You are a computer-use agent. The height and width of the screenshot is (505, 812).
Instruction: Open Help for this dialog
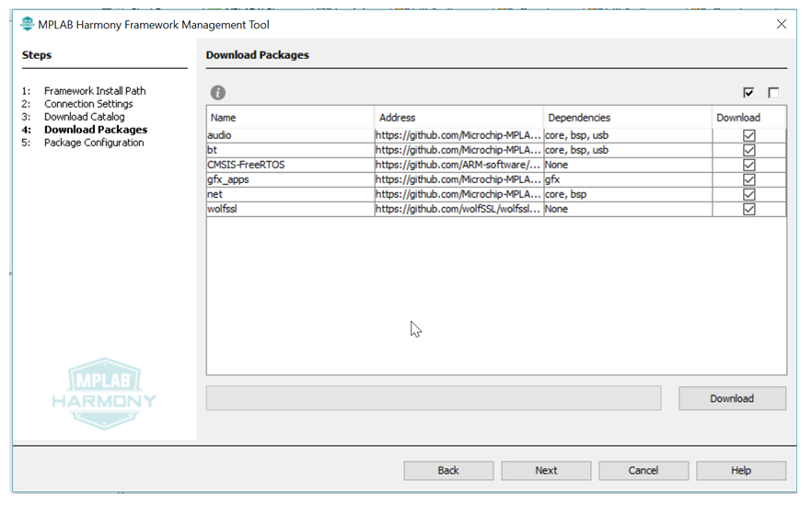coord(740,470)
